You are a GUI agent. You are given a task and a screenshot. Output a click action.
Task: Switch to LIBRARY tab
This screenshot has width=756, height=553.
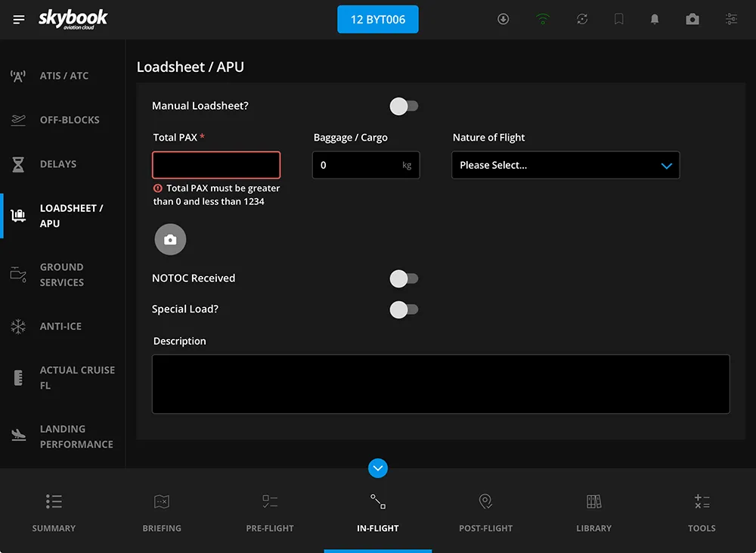[x=593, y=511]
